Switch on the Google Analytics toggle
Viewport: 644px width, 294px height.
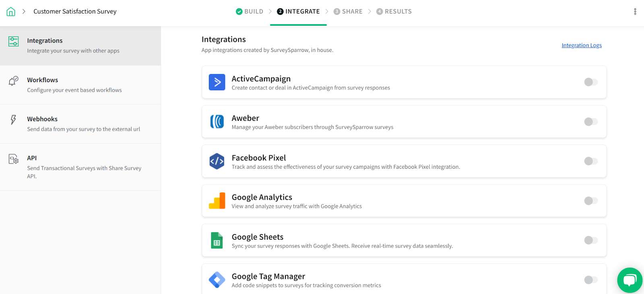[591, 201]
